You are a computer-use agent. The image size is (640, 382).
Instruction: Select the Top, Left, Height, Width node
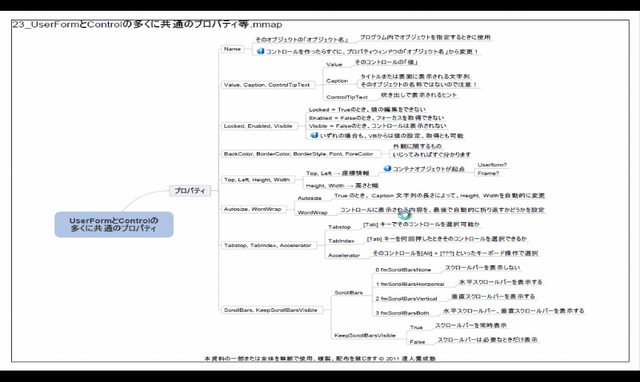click(257, 180)
